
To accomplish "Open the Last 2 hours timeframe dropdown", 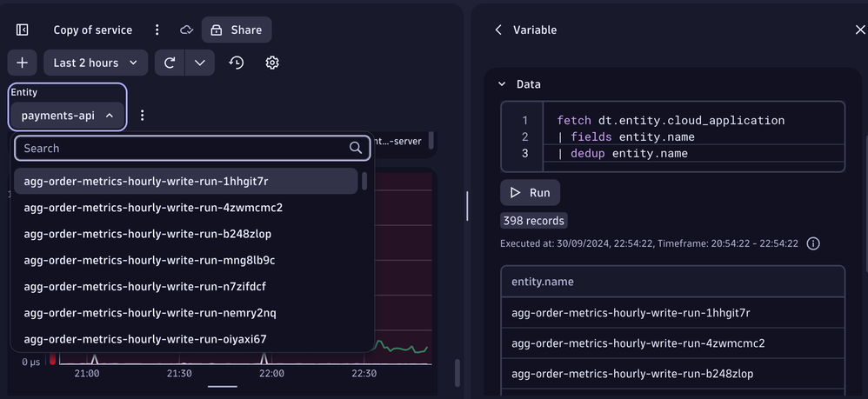I will click(x=95, y=63).
